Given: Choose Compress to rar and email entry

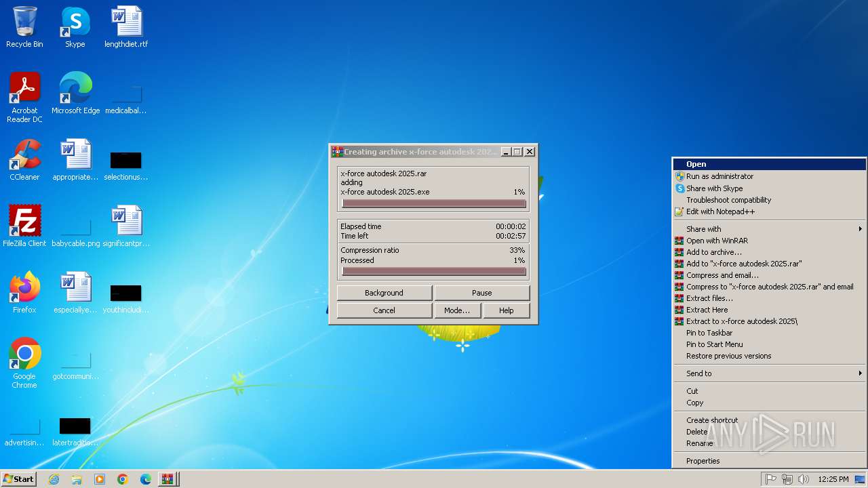Looking at the screenshot, I should click(769, 287).
